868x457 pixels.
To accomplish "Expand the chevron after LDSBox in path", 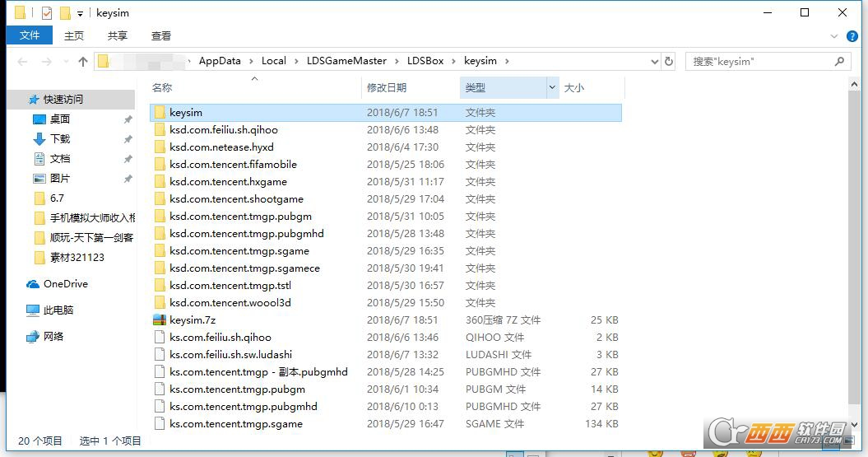I will [454, 61].
